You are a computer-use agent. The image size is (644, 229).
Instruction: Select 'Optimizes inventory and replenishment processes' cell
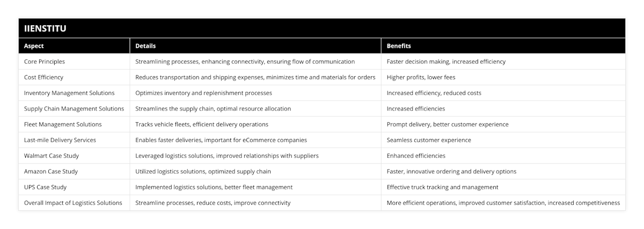(x=203, y=93)
